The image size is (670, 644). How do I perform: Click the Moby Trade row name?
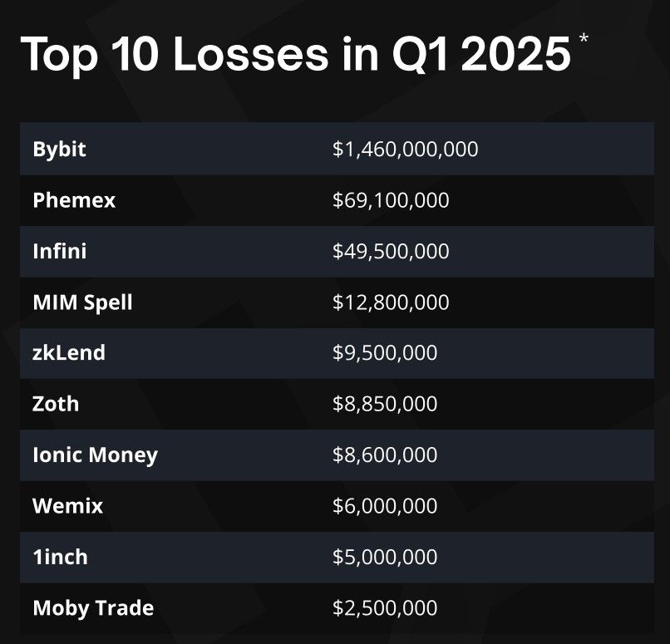click(x=93, y=607)
